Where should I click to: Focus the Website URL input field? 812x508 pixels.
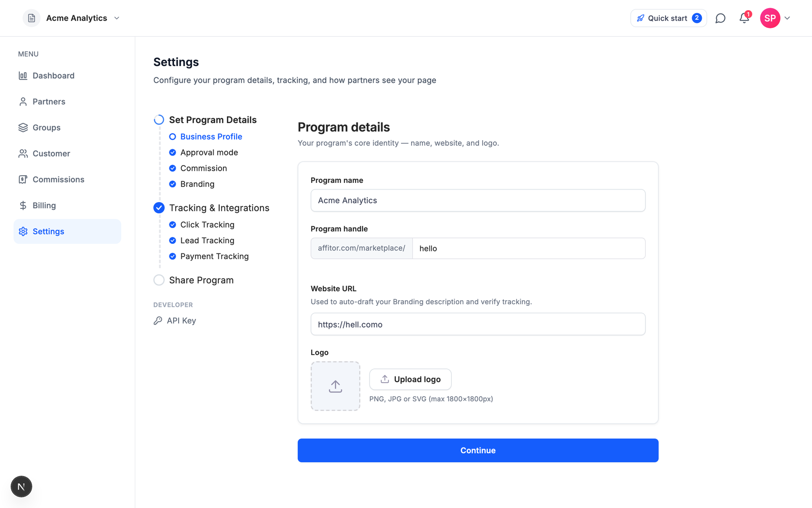click(x=478, y=324)
